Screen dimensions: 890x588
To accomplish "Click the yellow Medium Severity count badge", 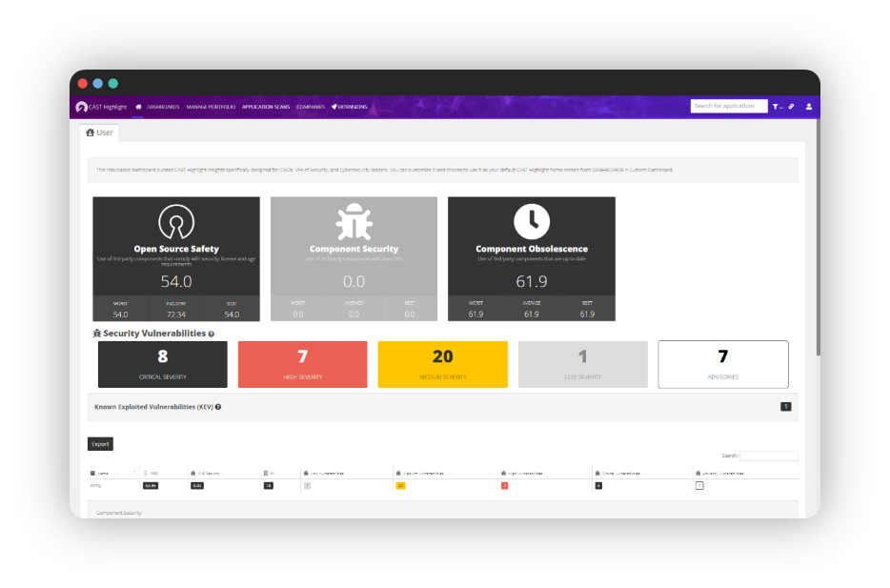I will tap(442, 364).
